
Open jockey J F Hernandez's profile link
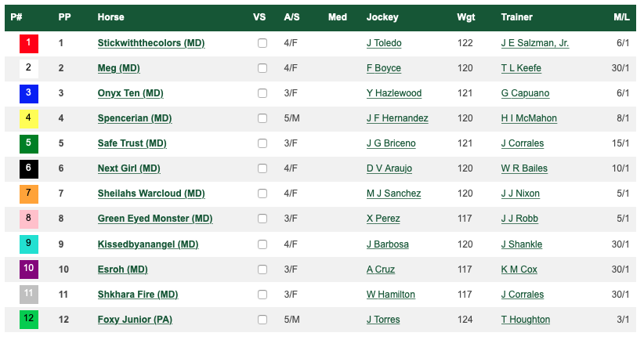point(397,118)
